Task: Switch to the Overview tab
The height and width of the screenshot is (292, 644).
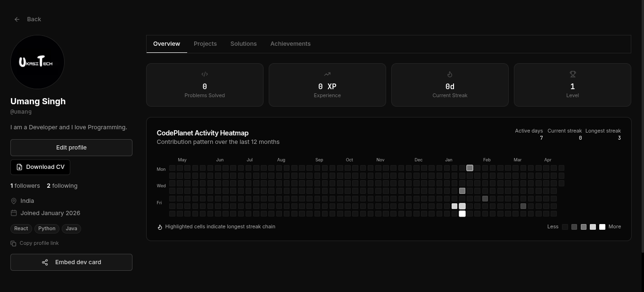Action: (x=166, y=44)
